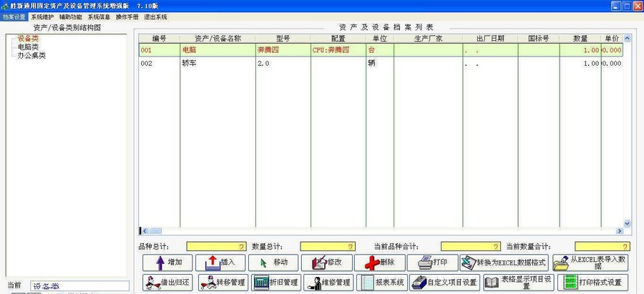Click the 台 unit cell
Screen dimensions: 644x294
pos(380,51)
